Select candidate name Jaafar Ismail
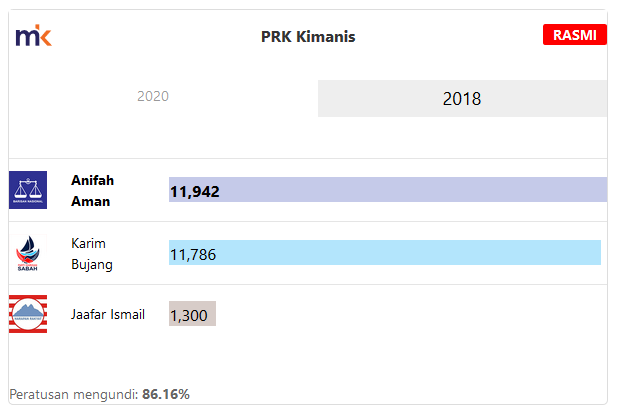The width and height of the screenshot is (618, 417). coord(108,314)
